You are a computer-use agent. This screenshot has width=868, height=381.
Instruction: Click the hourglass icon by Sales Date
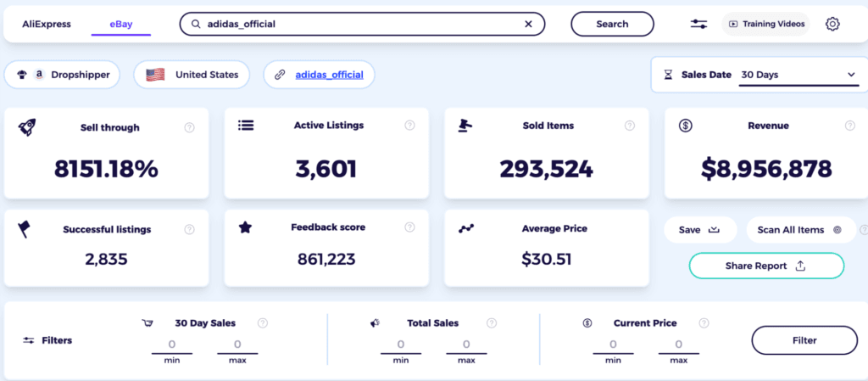click(670, 75)
